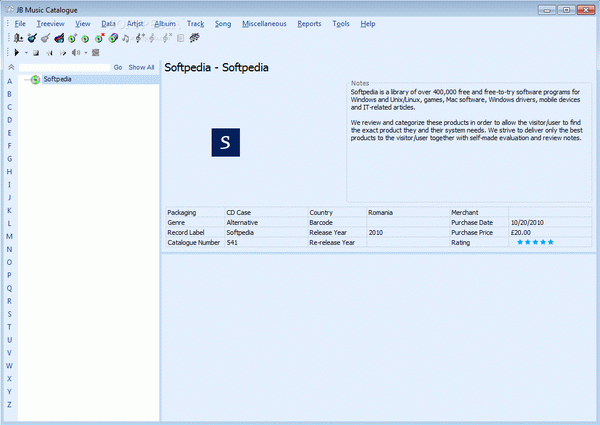
Task: Filter artists by letter P
Action: (10, 275)
